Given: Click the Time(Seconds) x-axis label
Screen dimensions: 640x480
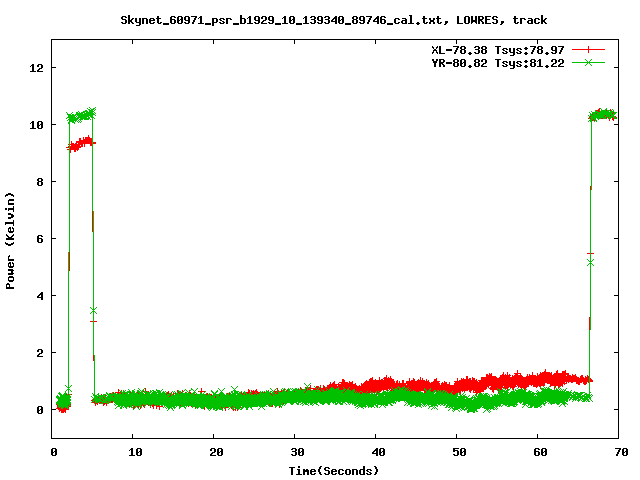Looking at the screenshot, I should [x=335, y=470].
